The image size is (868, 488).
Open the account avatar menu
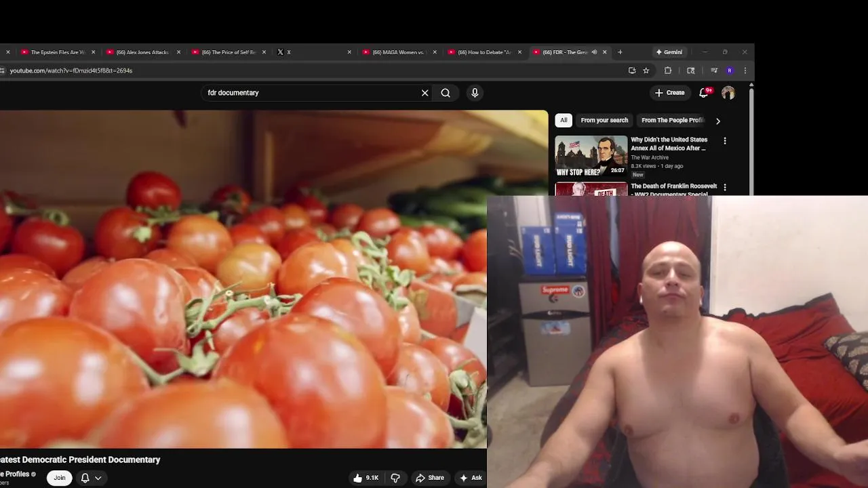pos(728,93)
